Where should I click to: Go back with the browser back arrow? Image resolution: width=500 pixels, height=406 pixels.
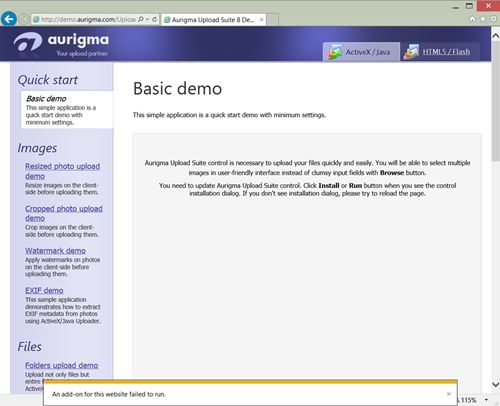point(9,19)
